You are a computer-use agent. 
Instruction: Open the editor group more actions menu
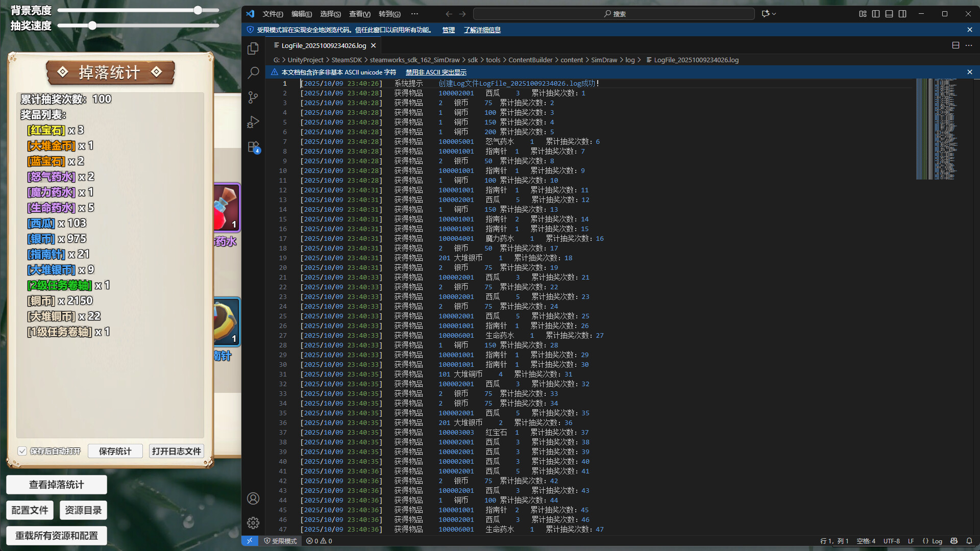pos(969,45)
